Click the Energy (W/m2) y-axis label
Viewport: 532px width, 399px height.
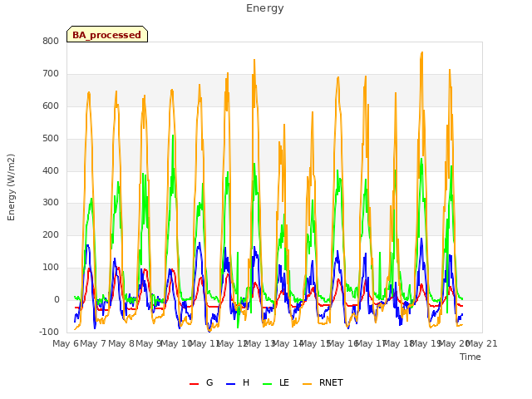(11, 187)
